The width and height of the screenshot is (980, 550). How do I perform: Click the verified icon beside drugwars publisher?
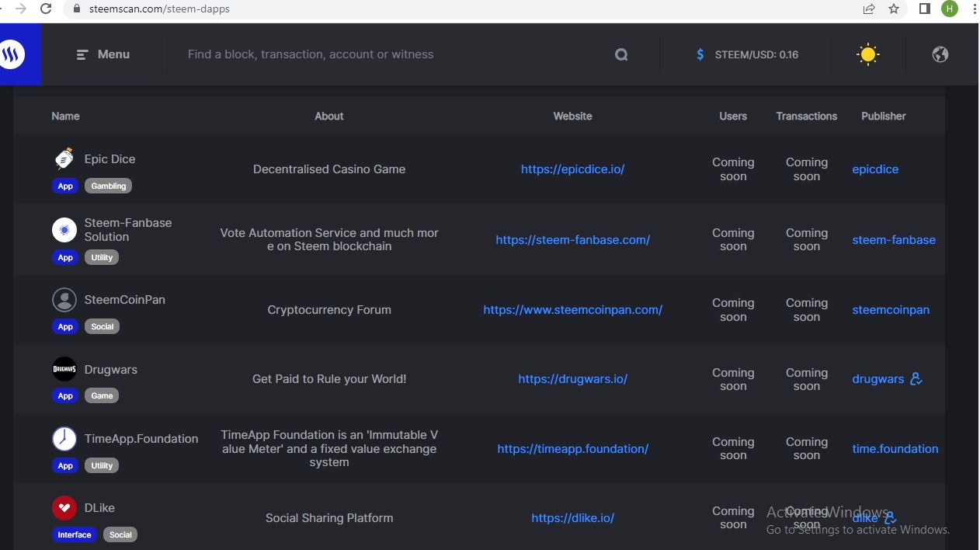point(916,379)
